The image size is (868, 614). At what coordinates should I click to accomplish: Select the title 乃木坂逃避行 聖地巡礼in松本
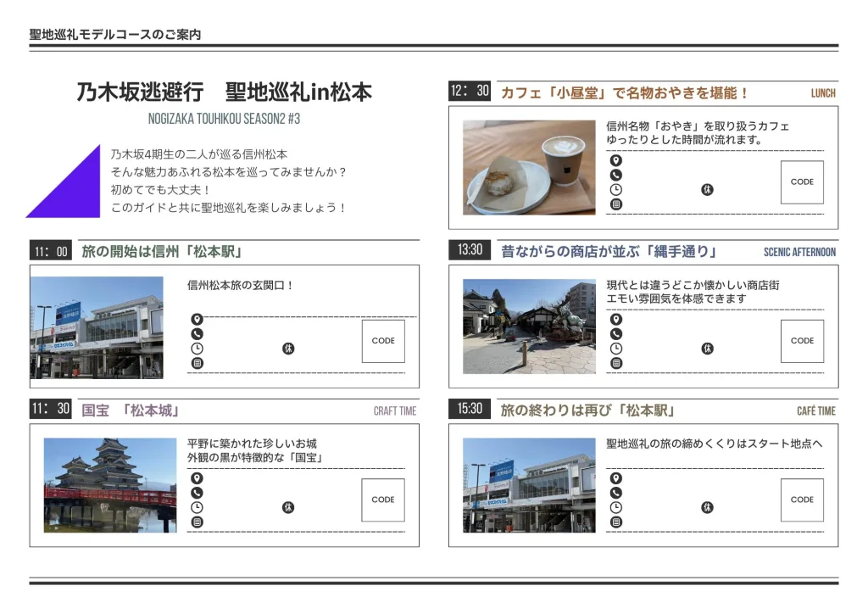coord(224,92)
